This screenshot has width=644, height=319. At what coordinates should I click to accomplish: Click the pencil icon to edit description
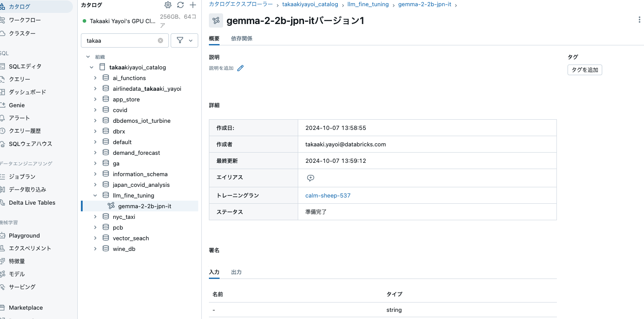point(240,68)
